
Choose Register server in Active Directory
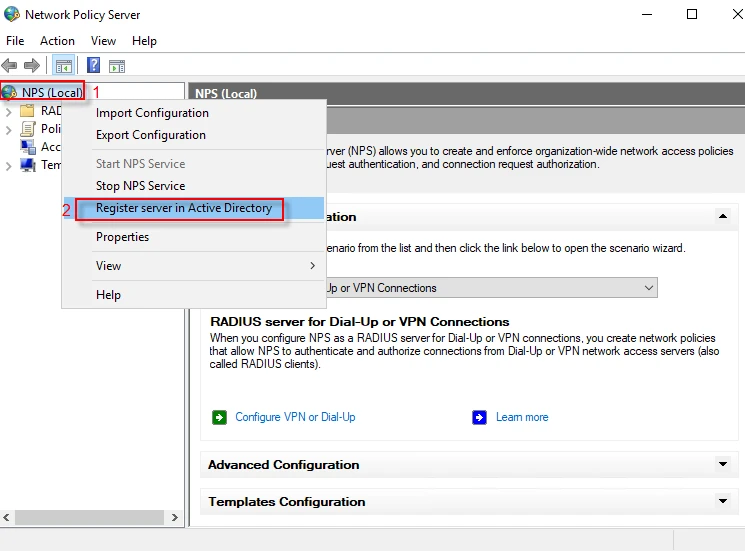tap(183, 208)
